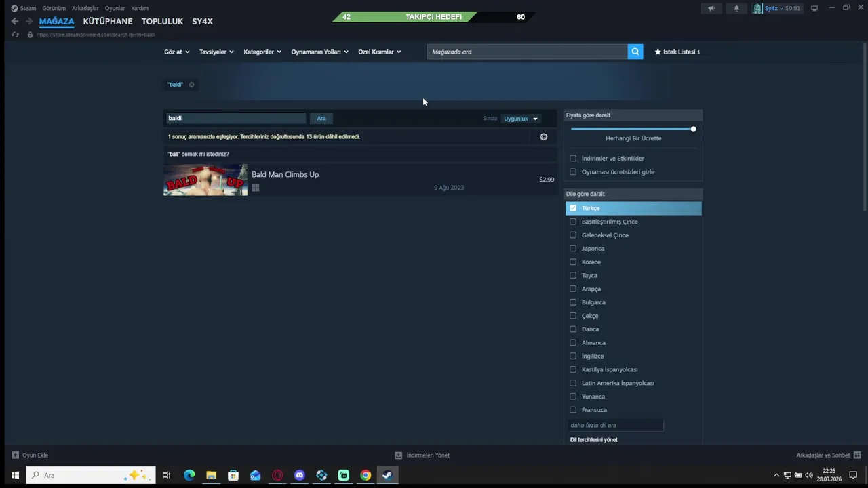868x488 pixels.
Task: Open the Windows Start menu
Action: pos(15,475)
